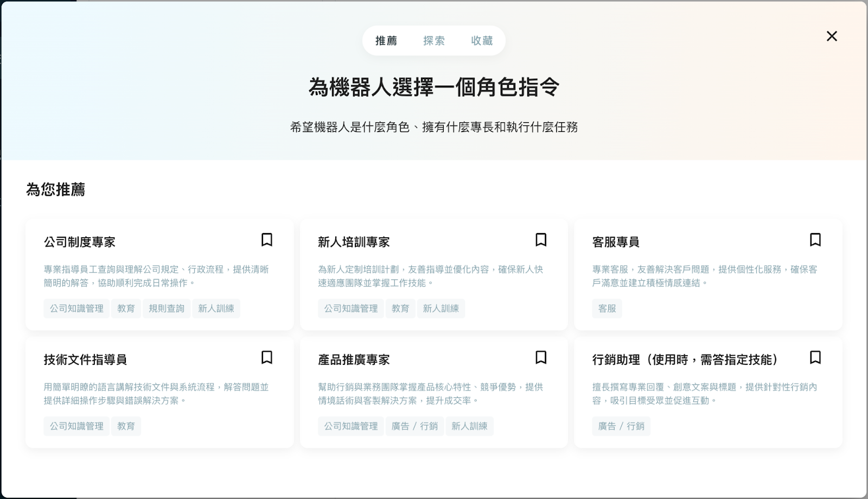
Task: Open the 技術文件指導員 card description
Action: [156, 394]
